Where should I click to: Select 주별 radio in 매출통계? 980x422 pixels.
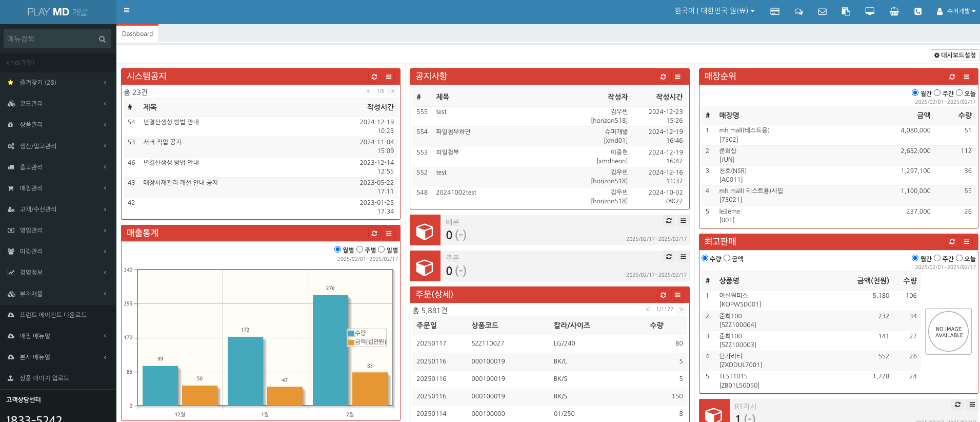pyautogui.click(x=360, y=250)
